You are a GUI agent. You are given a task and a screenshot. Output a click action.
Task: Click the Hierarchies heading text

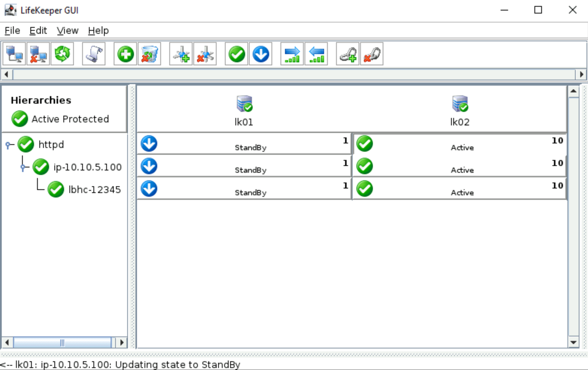click(41, 100)
